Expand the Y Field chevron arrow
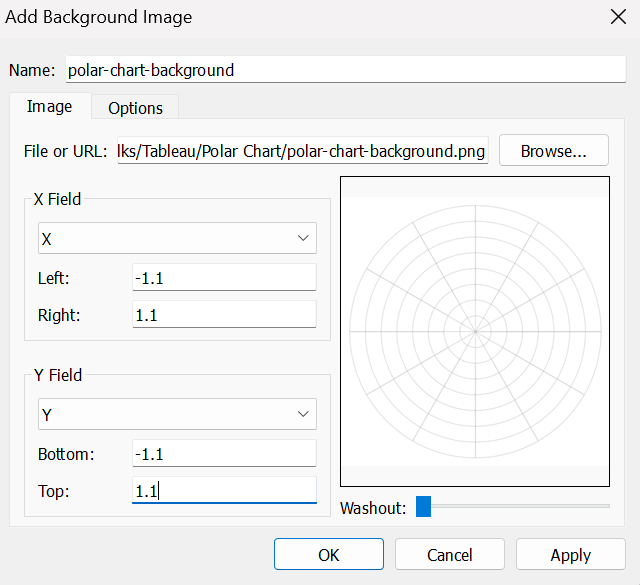Viewport: 640px width, 585px height. tap(303, 414)
